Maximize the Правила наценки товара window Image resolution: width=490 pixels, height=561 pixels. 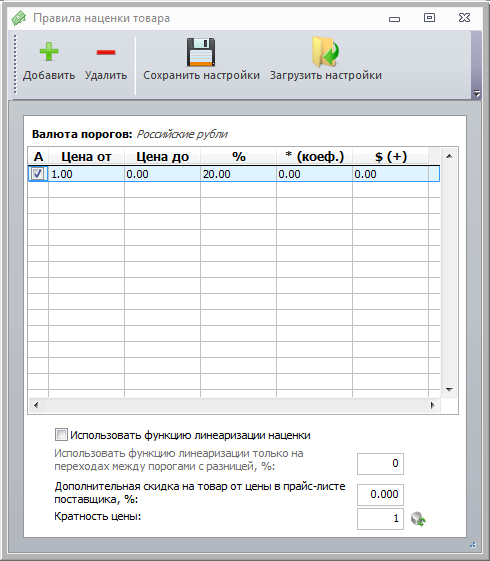[429, 18]
